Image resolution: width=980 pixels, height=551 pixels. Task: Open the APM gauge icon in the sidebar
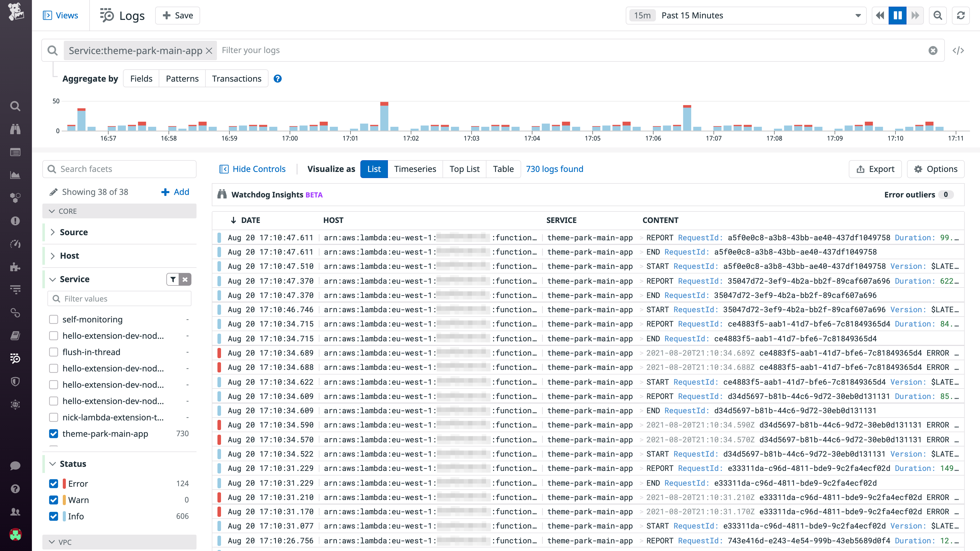click(x=15, y=244)
